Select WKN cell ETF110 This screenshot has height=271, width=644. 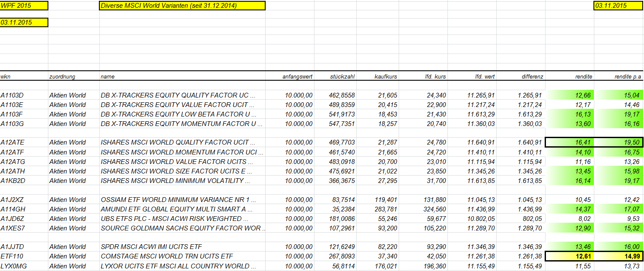tap(24, 256)
